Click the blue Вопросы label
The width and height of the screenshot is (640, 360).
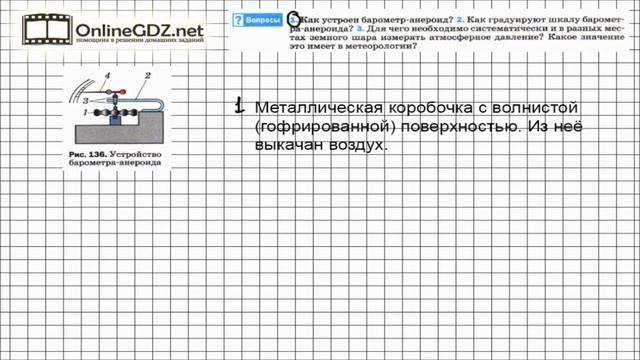tap(263, 20)
